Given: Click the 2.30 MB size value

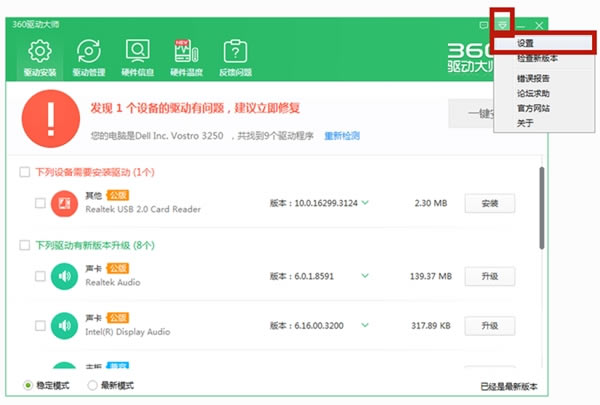Looking at the screenshot, I should [431, 203].
